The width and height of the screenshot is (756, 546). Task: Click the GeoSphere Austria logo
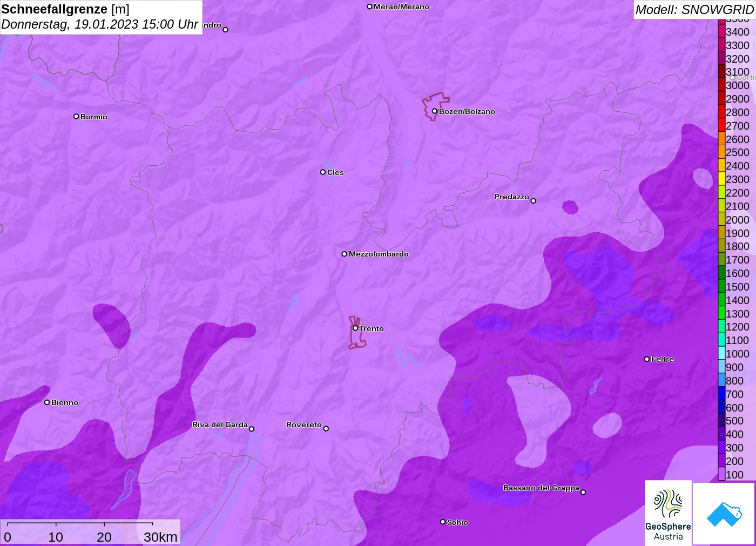point(668,513)
